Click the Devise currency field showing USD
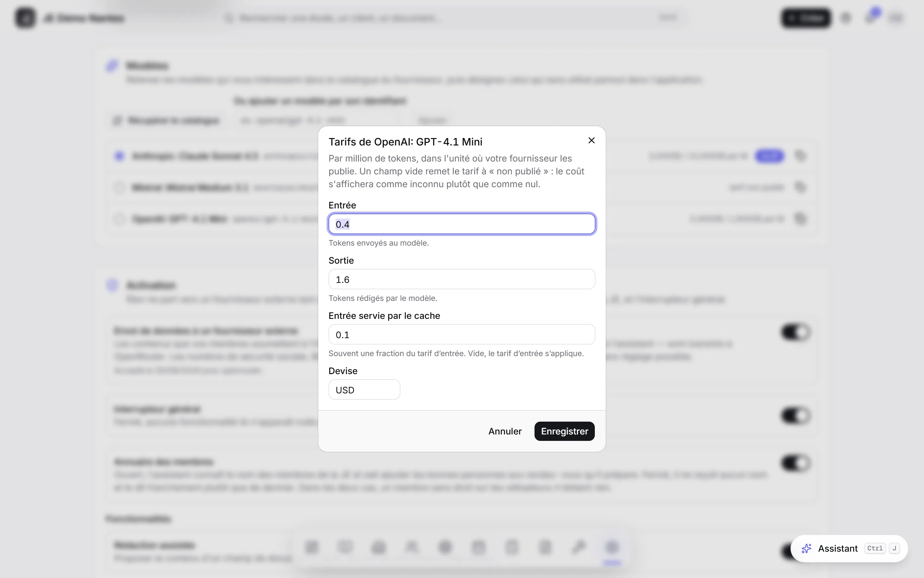This screenshot has height=578, width=924. [364, 390]
